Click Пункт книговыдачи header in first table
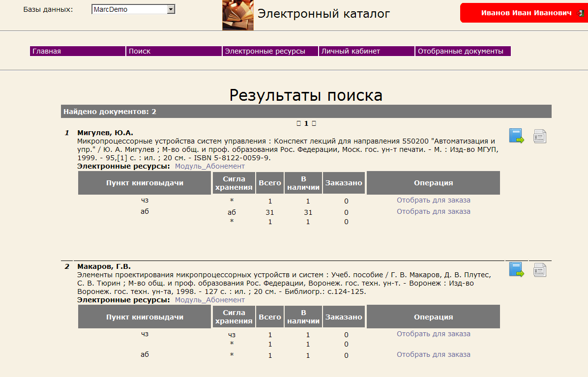 [145, 183]
